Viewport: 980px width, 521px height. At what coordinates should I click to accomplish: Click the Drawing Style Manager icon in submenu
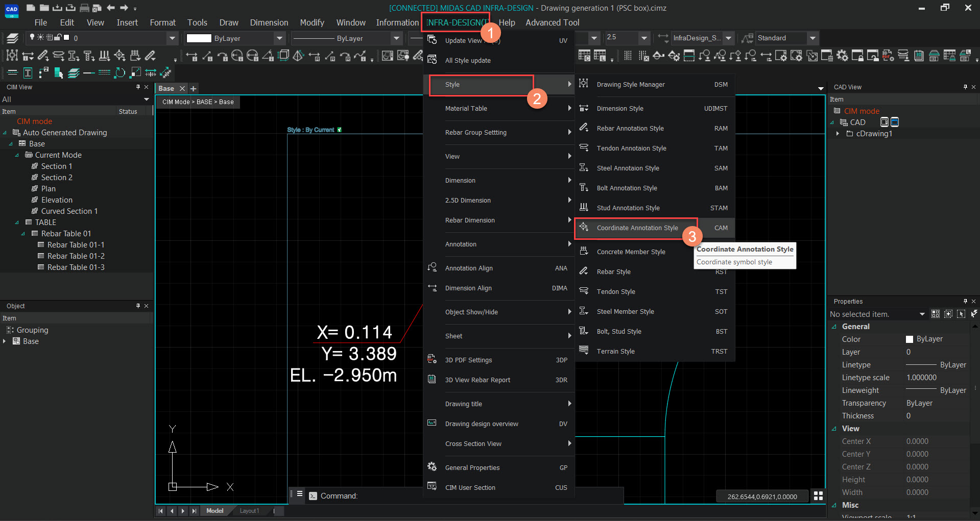coord(584,84)
